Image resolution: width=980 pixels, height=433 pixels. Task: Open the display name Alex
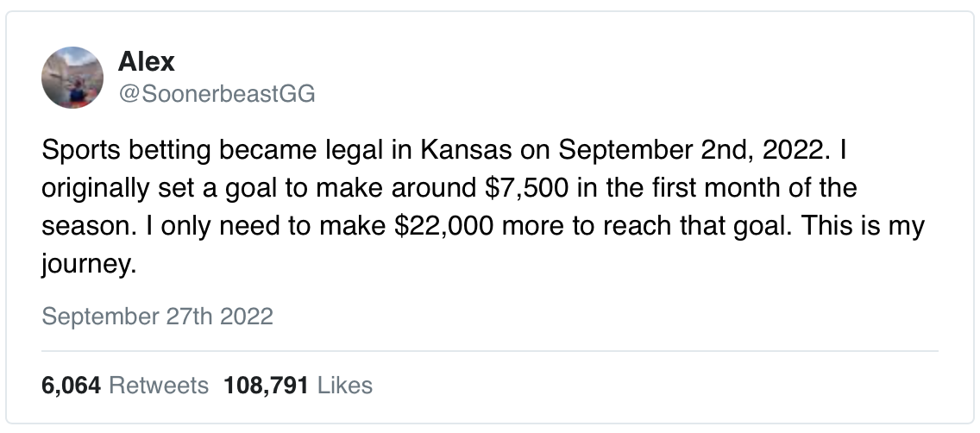coord(146,62)
